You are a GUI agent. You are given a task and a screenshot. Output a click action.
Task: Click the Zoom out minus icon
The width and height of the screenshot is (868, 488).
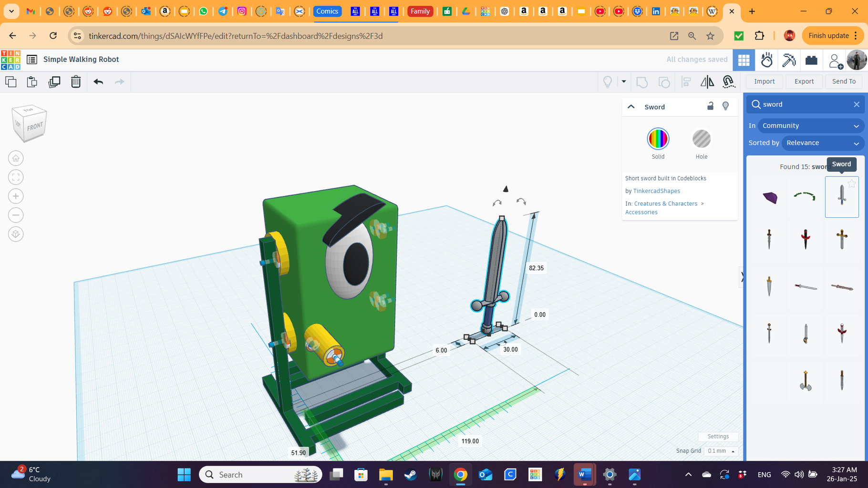[x=16, y=215]
